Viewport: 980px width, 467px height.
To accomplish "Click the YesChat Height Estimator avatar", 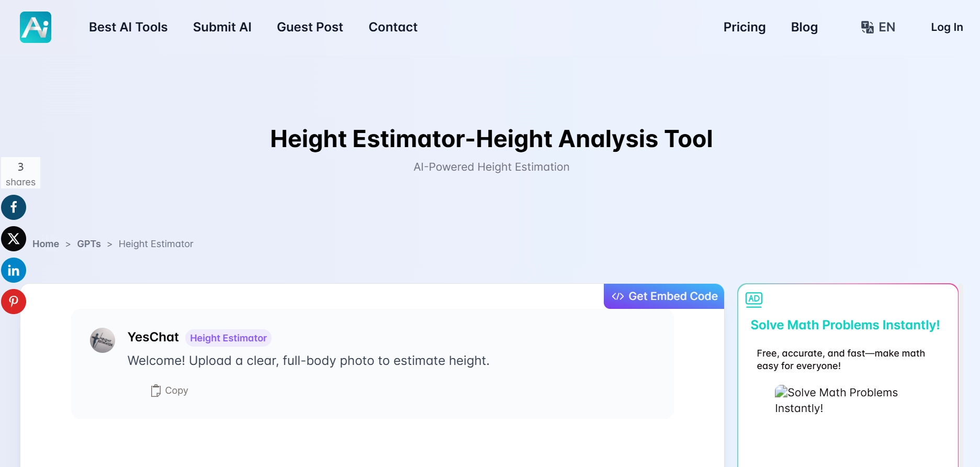I will click(x=103, y=340).
